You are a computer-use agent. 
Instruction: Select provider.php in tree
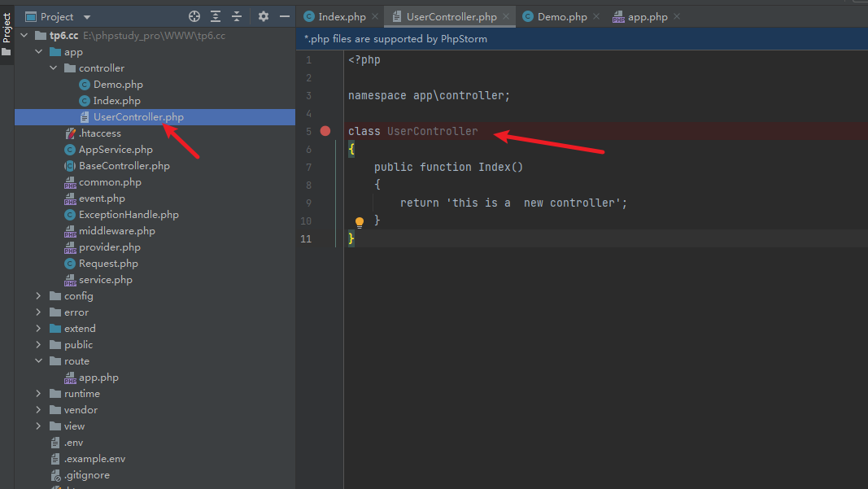tap(110, 247)
